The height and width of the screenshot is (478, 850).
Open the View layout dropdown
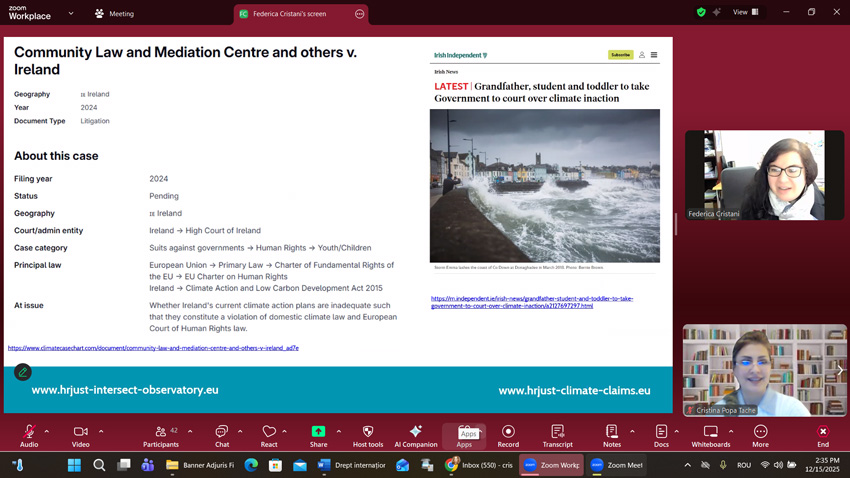pyautogui.click(x=746, y=12)
